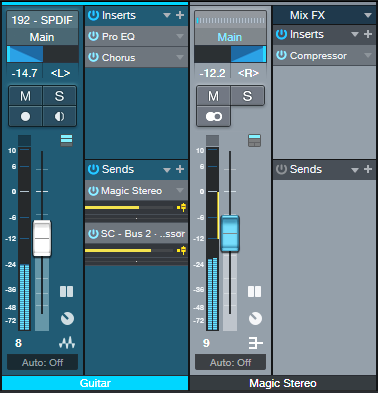
Task: Toggle input monitor on Guitar channel
Action: tap(59, 116)
